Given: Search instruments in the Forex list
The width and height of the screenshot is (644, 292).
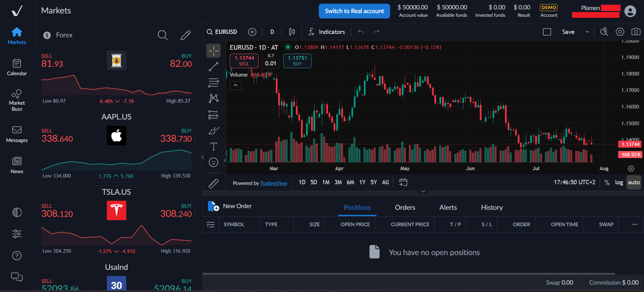Looking at the screenshot, I should tap(163, 35).
